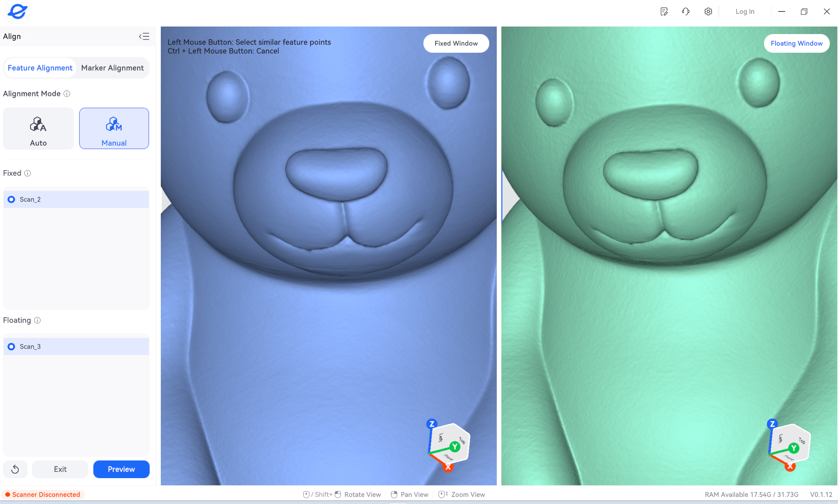Click the Scanner Disconnected status

pos(43,495)
